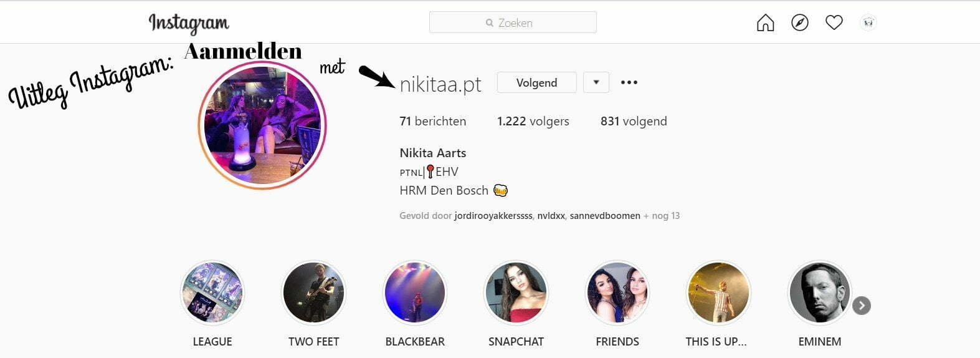Expand suggested accounts dropdown arrow
980x358 pixels.
click(x=596, y=82)
